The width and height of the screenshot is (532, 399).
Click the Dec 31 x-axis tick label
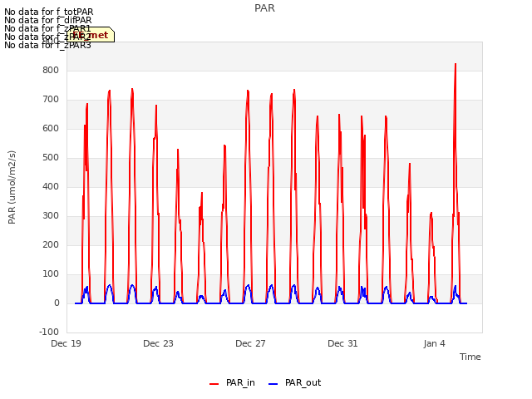pyautogui.click(x=342, y=343)
